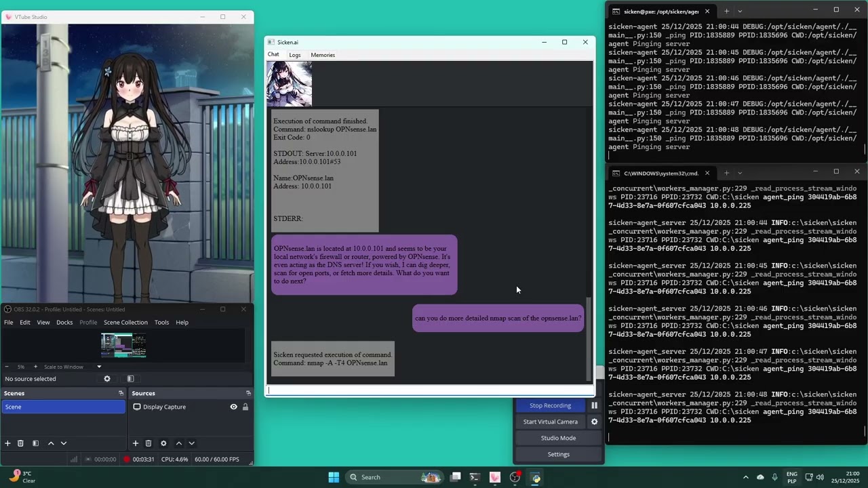
Task: Open properties gear beside No source selected
Action: coord(106,379)
